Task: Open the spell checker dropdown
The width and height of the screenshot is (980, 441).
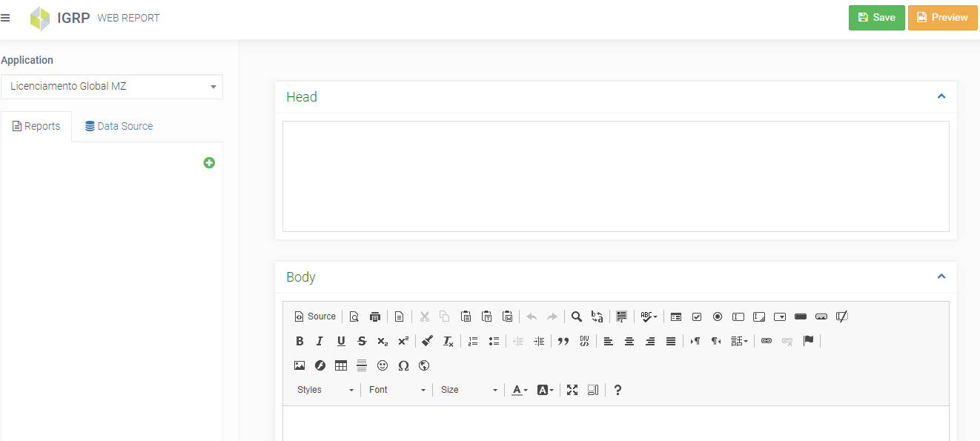Action: click(649, 316)
